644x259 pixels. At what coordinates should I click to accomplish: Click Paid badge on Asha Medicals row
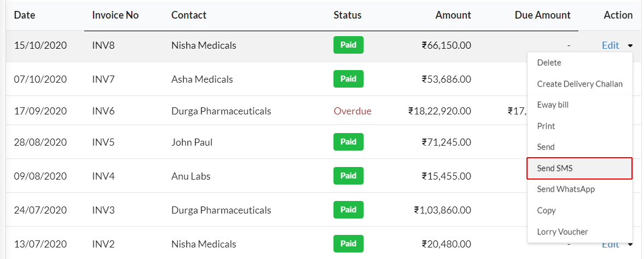click(348, 78)
